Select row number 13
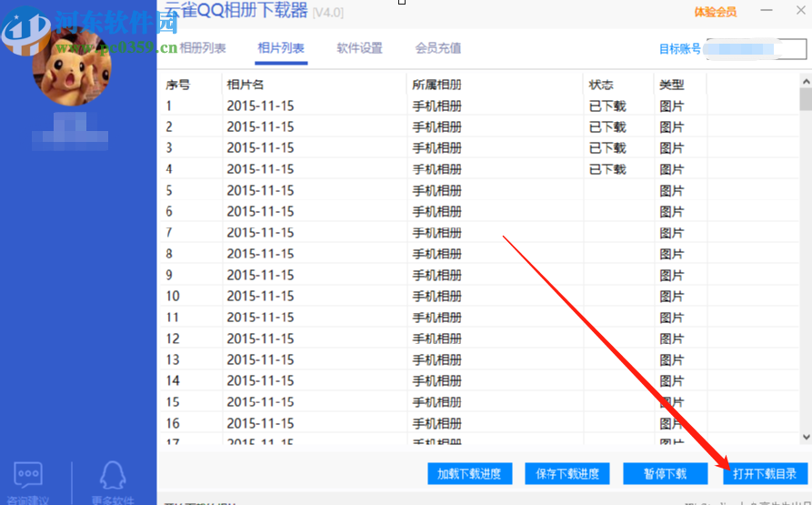The height and width of the screenshot is (505, 812). [173, 360]
